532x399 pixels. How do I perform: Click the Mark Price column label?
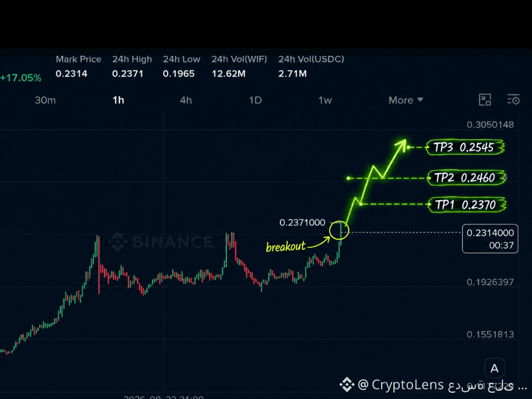pos(78,59)
